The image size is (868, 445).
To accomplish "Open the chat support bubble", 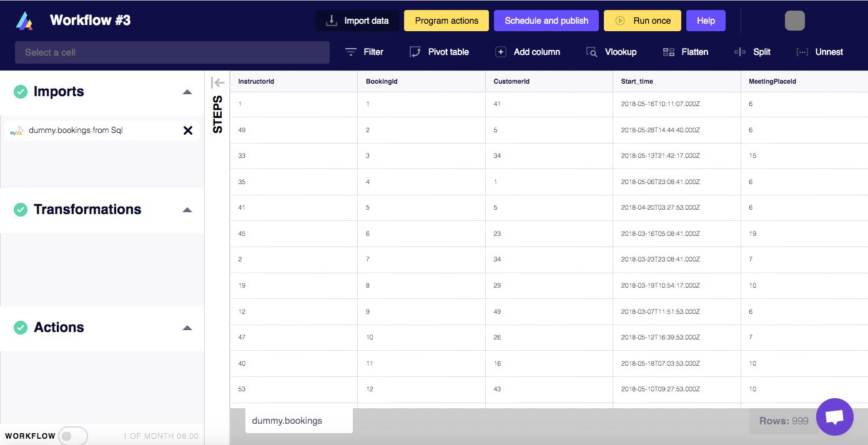I will pyautogui.click(x=835, y=417).
